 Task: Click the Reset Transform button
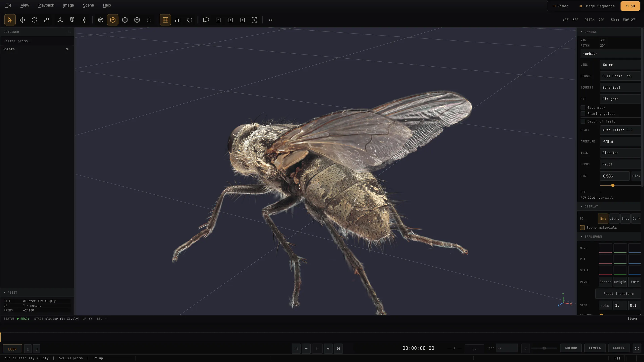[618, 294]
